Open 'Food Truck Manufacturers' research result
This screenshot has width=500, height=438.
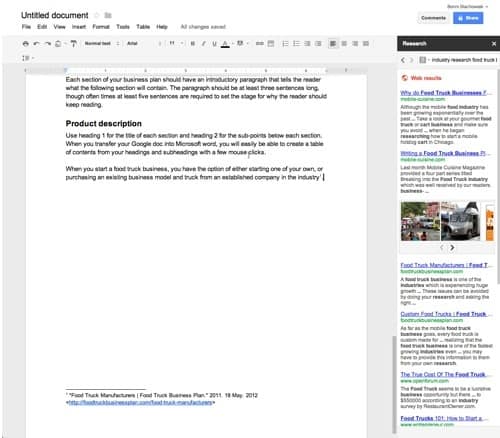point(446,265)
